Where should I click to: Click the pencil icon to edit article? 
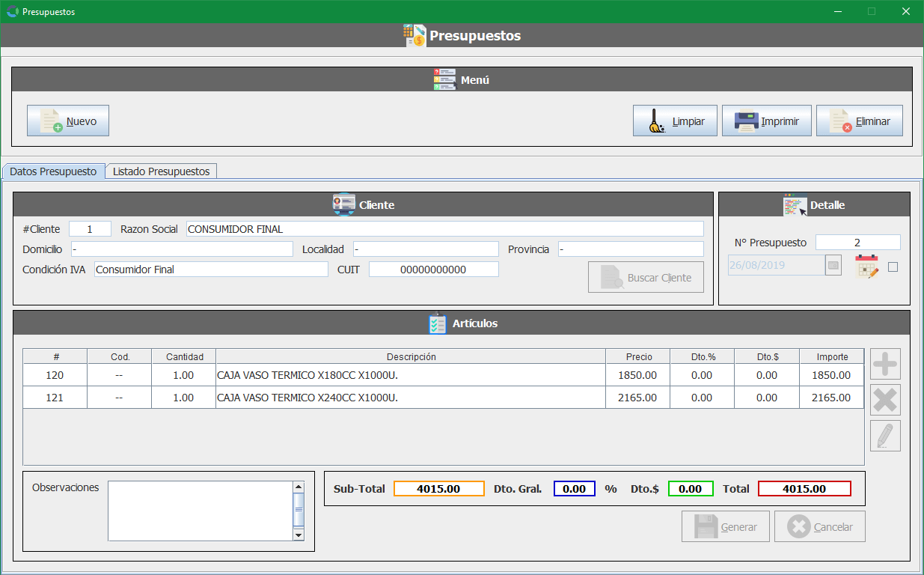885,436
